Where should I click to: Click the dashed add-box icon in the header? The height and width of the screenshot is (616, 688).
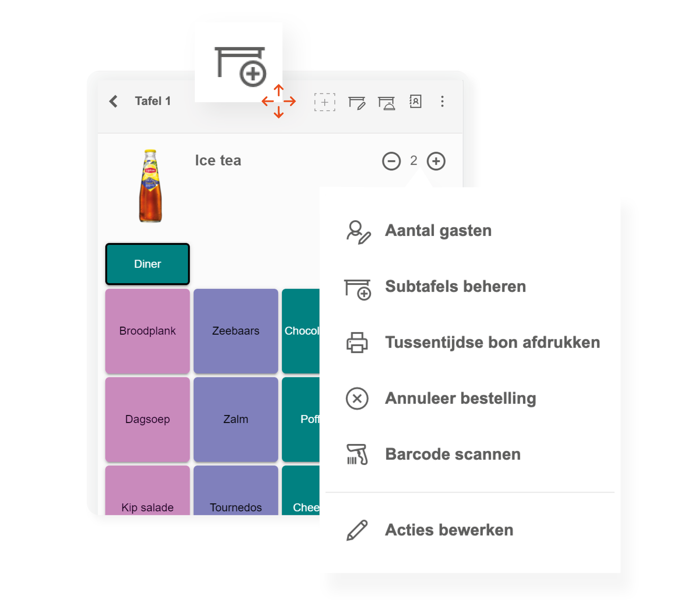[324, 102]
